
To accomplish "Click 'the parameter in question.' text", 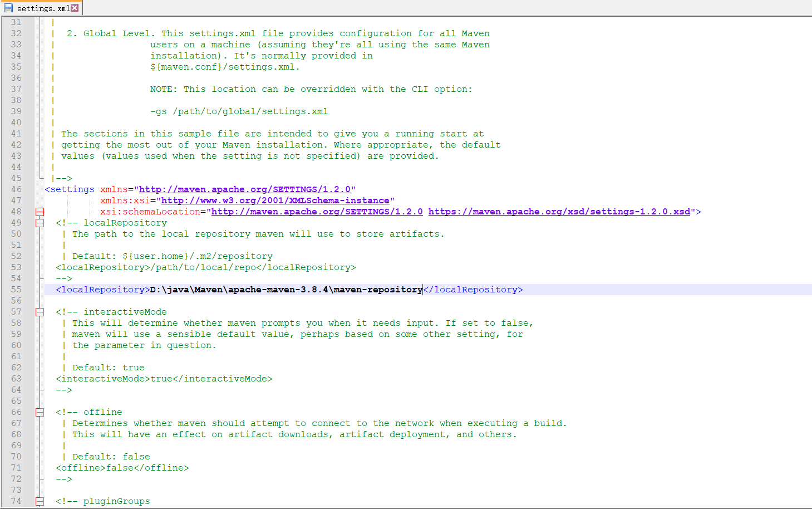I will pos(144,345).
